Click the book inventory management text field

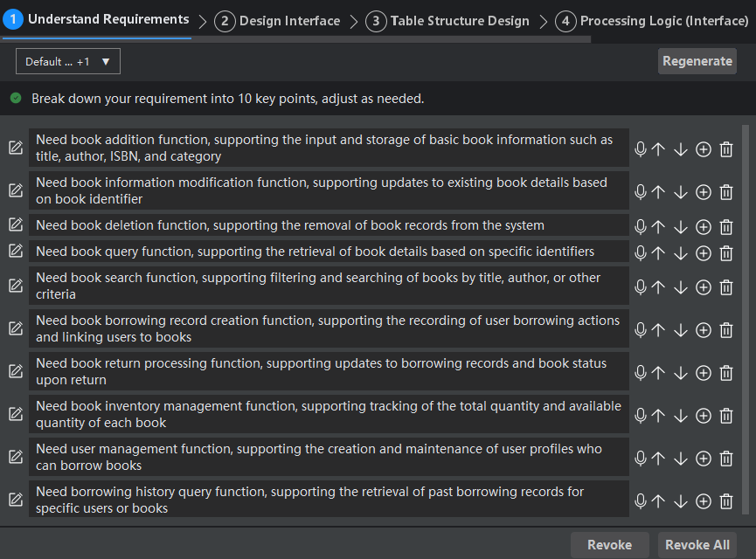(329, 414)
